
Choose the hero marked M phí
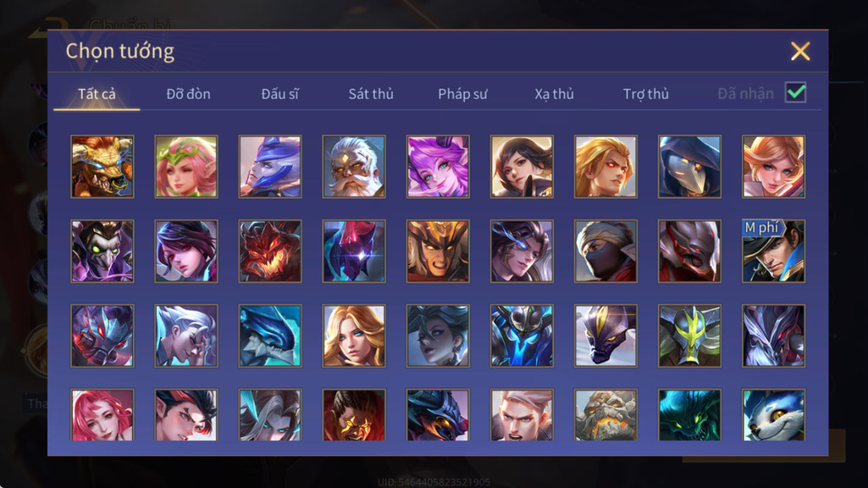click(x=774, y=251)
